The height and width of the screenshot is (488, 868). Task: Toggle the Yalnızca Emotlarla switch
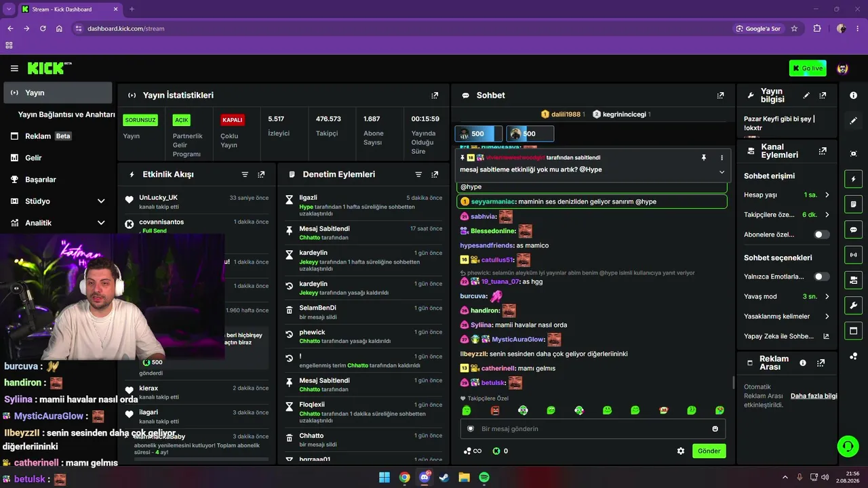pyautogui.click(x=821, y=277)
